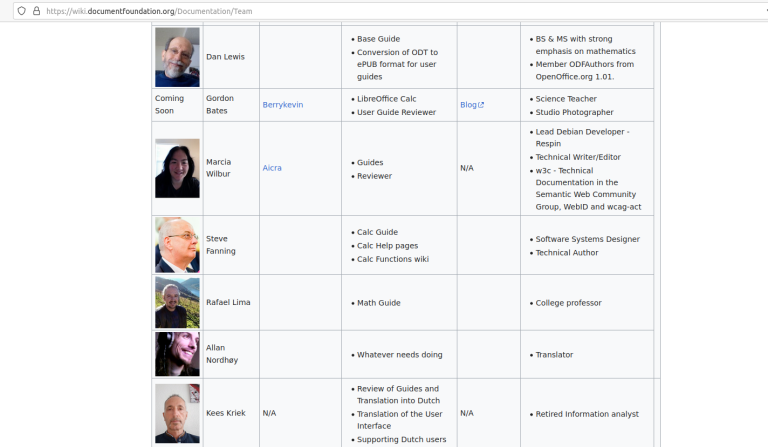Click the Calc Guide list item
The image size is (768, 447).
[377, 232]
